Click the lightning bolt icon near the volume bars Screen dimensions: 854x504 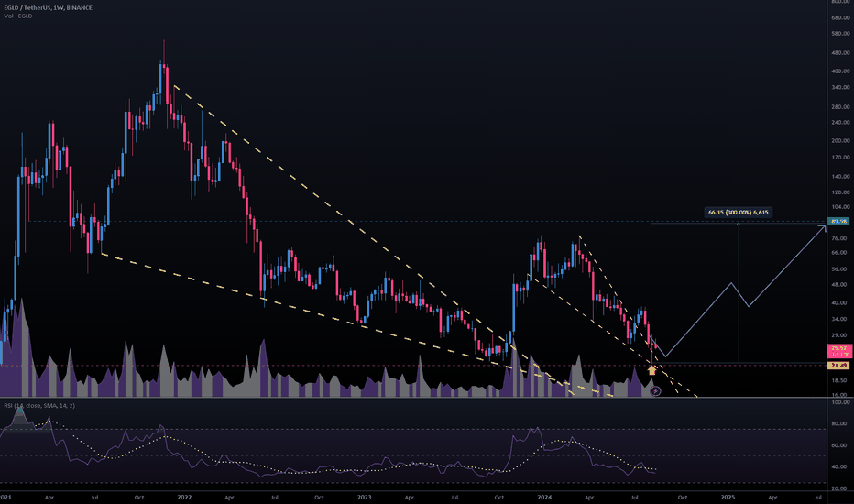(656, 391)
